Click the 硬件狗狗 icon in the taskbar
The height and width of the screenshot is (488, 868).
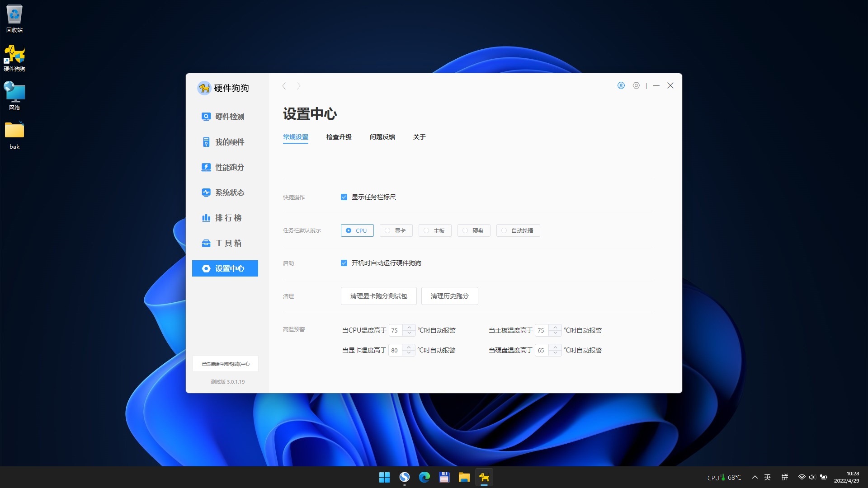[x=484, y=477]
